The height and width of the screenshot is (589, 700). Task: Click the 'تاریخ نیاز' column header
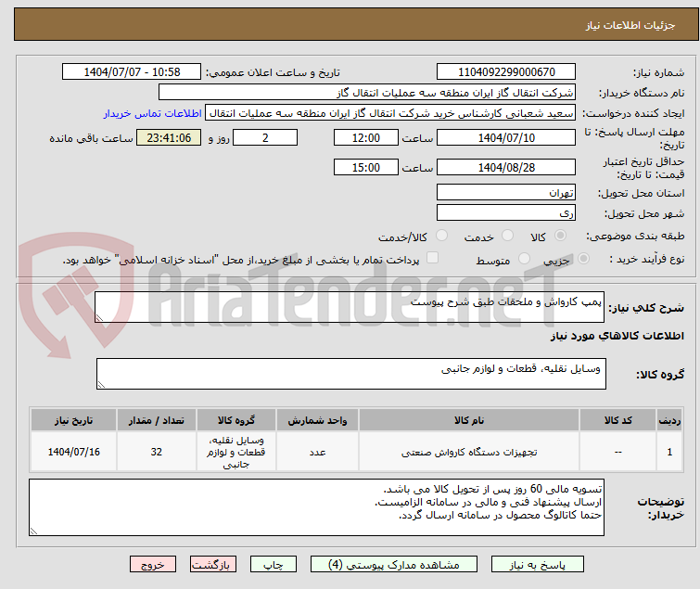73,420
